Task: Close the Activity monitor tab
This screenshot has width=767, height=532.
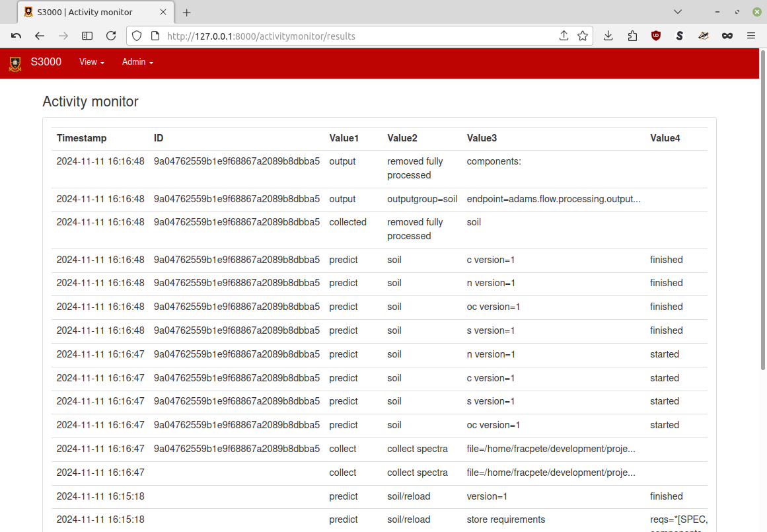Action: click(x=163, y=12)
